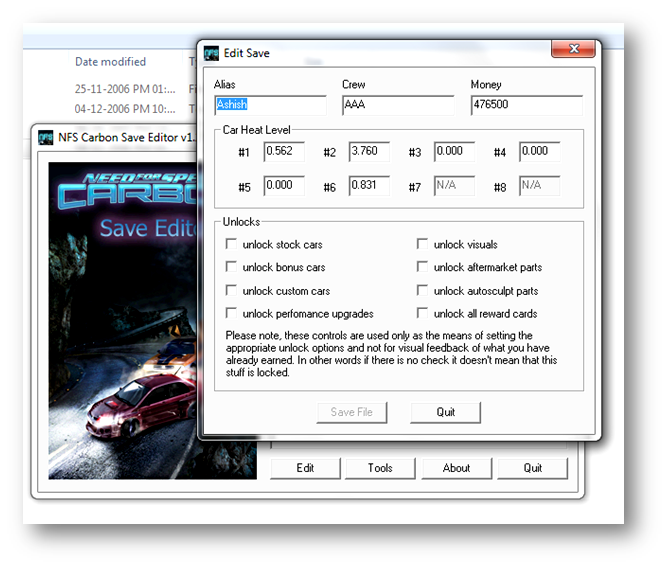Click car heat level #6 field
667x567 pixels.
(369, 186)
